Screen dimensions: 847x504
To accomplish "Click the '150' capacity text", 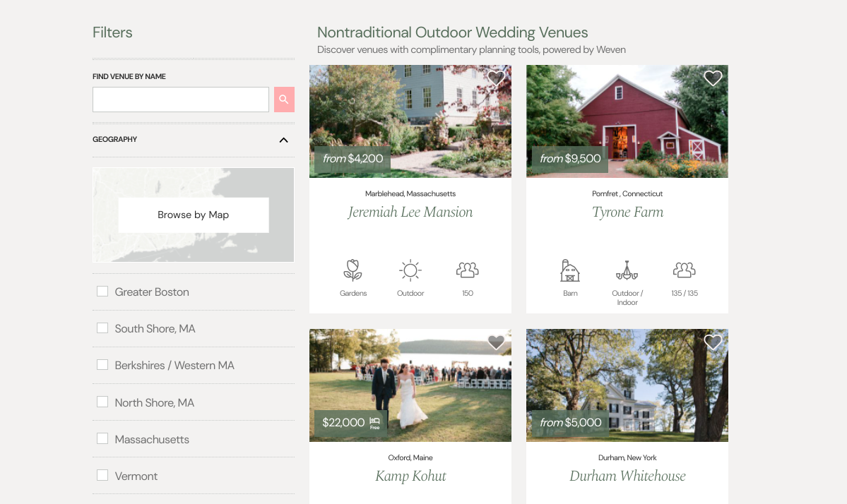I will tap(467, 294).
